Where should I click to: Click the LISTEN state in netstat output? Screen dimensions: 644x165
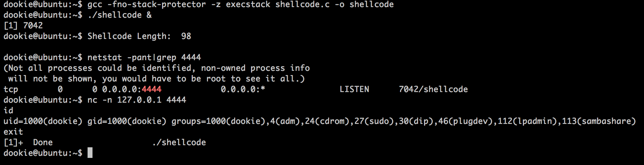(354, 89)
